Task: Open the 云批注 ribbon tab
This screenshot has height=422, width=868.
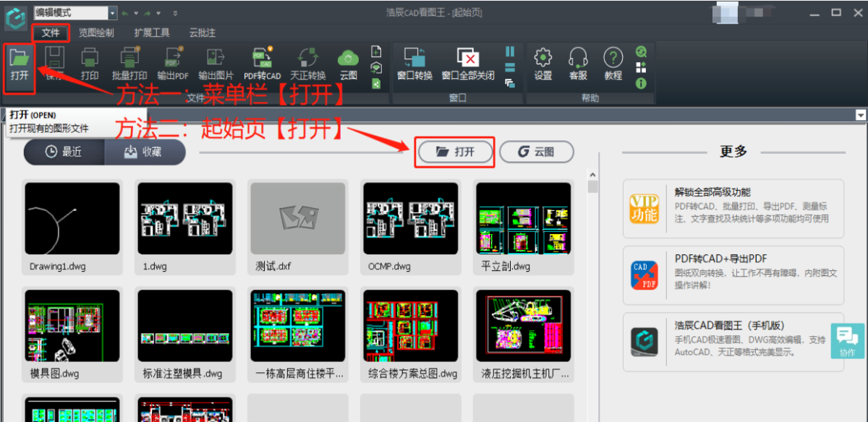Action: [203, 33]
